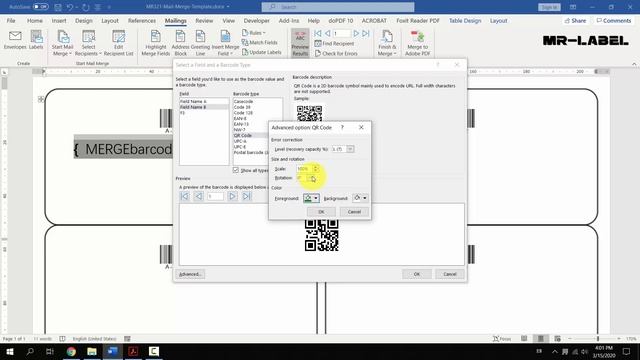640x360 pixels.
Task: Insert an Address Block
Action: click(180, 43)
